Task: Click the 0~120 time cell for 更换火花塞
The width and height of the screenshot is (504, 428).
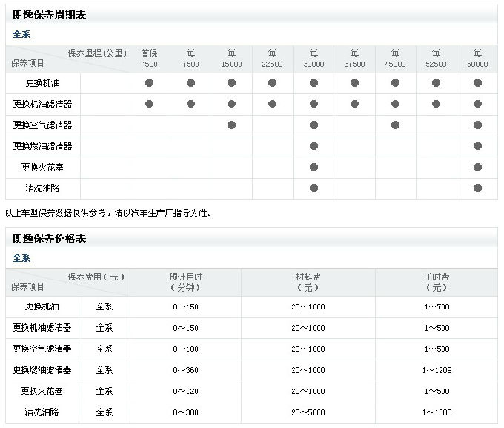Action: [185, 392]
